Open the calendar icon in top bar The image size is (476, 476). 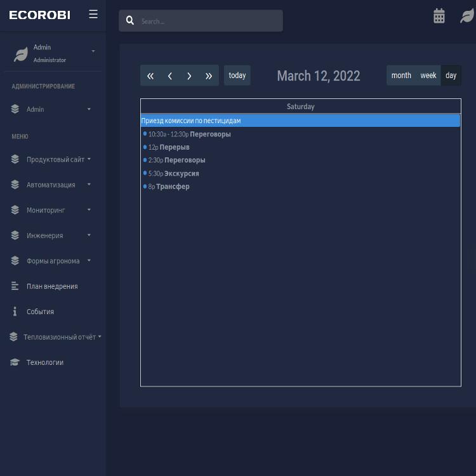tap(439, 17)
